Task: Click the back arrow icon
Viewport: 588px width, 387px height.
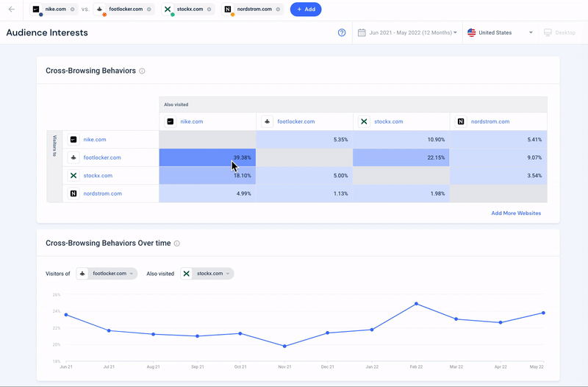Action: pyautogui.click(x=11, y=10)
